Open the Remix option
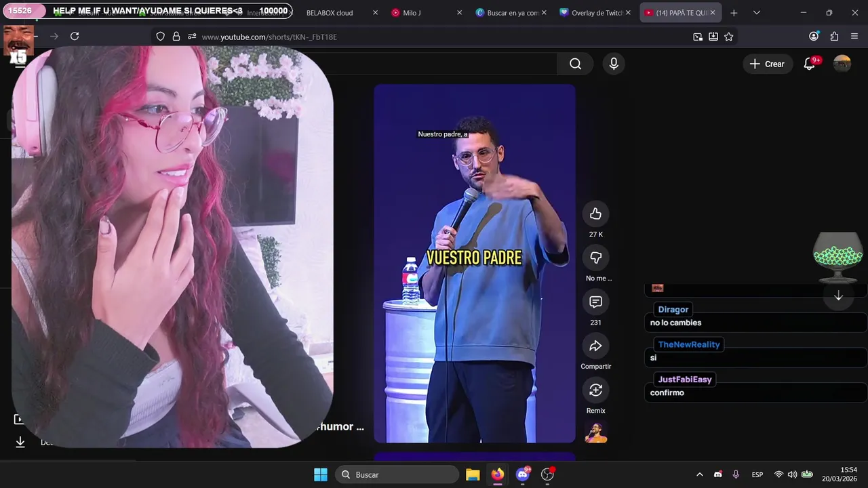The height and width of the screenshot is (488, 868). [595, 390]
